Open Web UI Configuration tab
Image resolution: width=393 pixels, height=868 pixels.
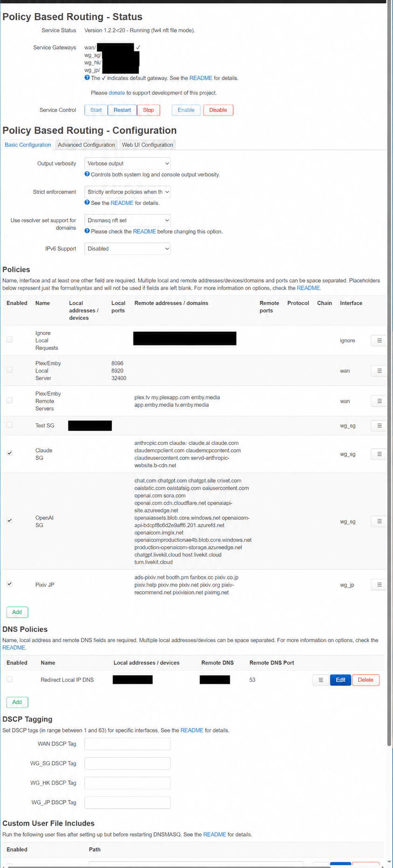pyautogui.click(x=147, y=145)
